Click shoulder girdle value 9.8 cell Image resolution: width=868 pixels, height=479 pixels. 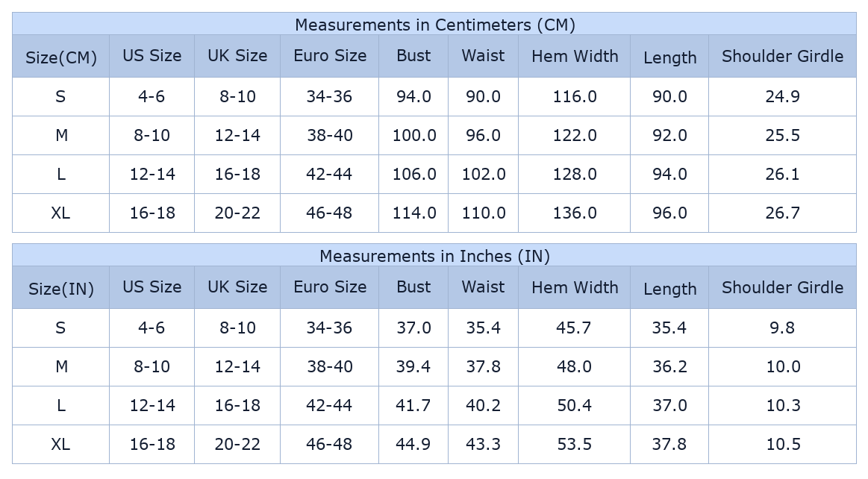click(782, 328)
